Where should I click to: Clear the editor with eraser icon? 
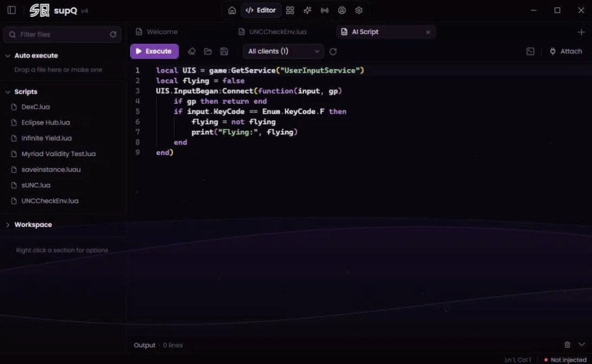[x=192, y=51]
